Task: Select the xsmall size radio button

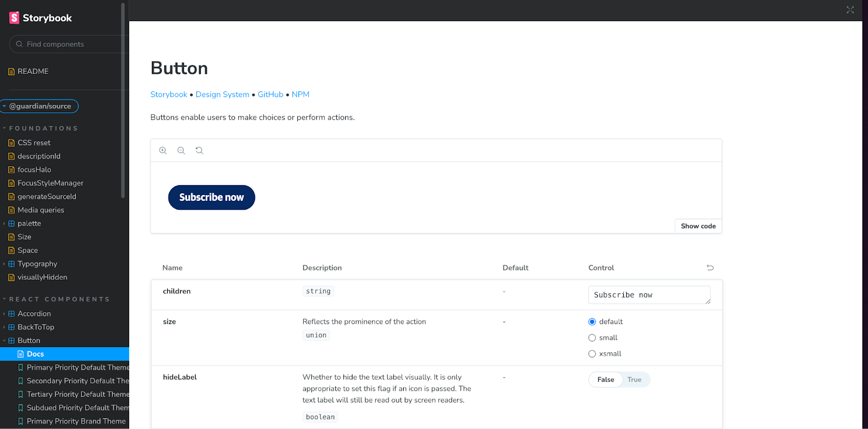Action: click(x=592, y=354)
